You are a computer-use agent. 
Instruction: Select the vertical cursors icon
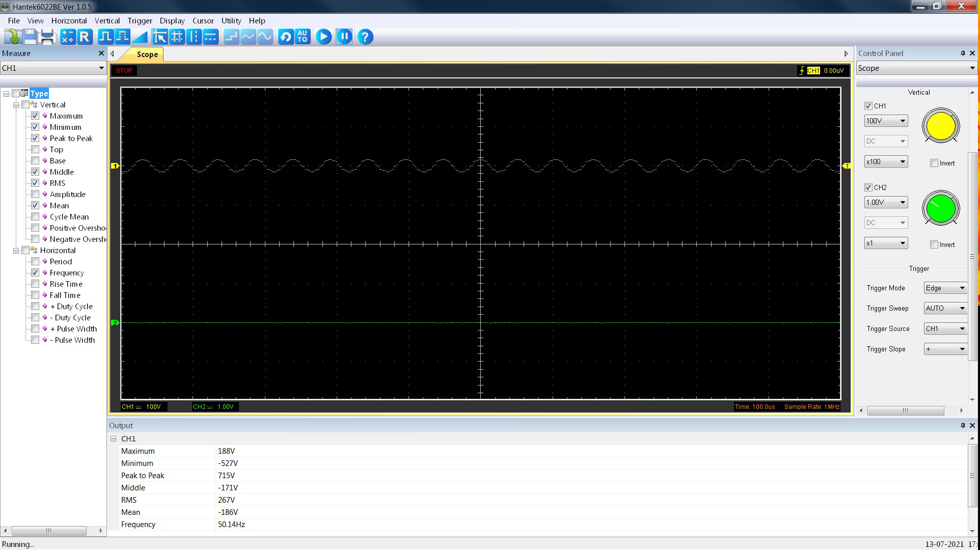[x=194, y=37]
